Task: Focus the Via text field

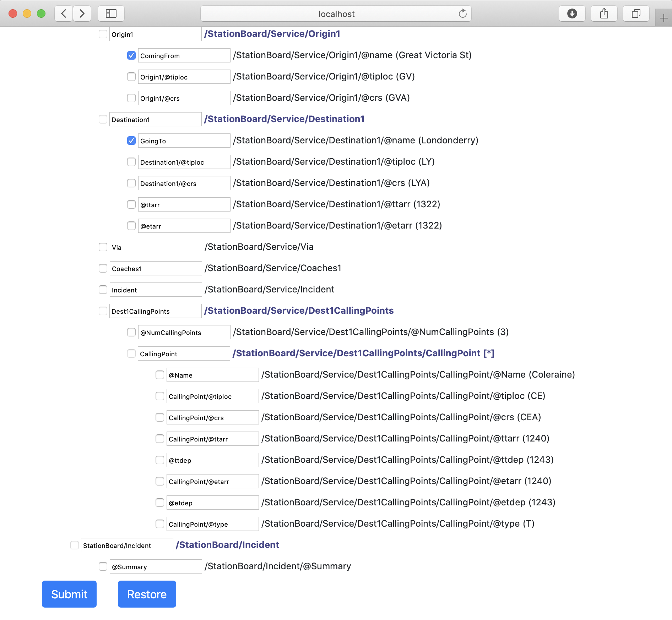Action: [x=156, y=247]
